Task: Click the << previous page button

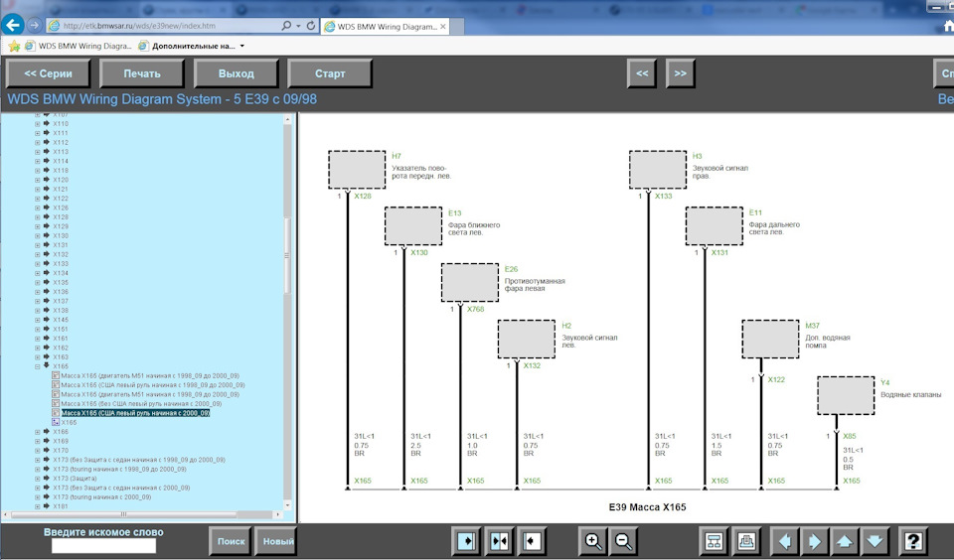Action: [x=642, y=73]
